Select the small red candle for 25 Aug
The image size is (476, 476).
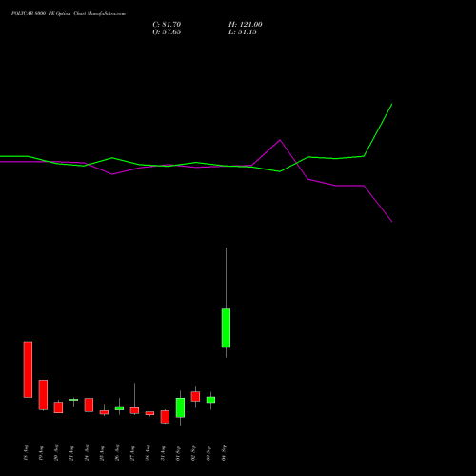[x=104, y=412]
